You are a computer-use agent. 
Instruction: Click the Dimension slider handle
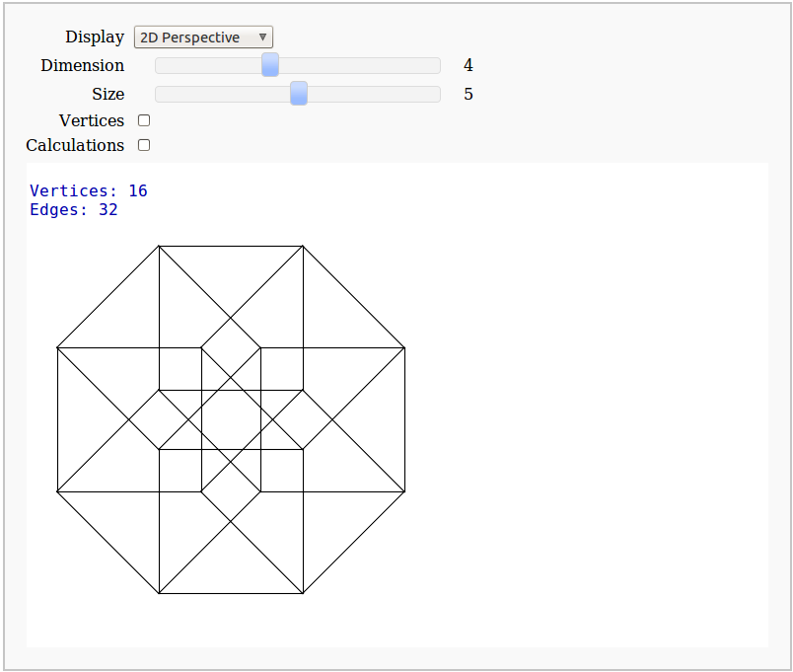point(270,65)
